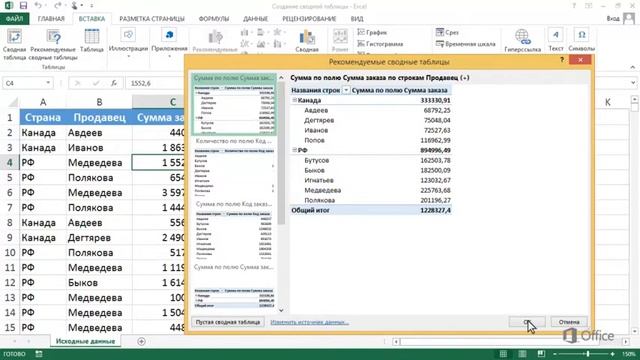Click the thumbnail list scroll up arrow
640x360 pixels.
click(x=281, y=77)
